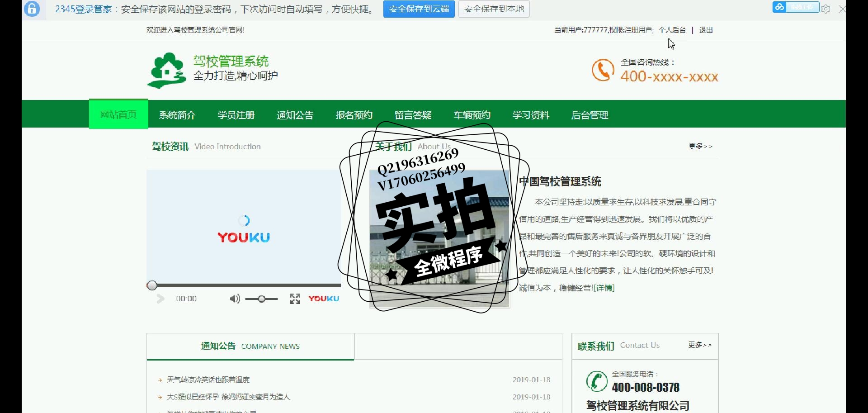This screenshot has width=868, height=413.
Task: Open 报名预约 navigation item
Action: click(354, 115)
